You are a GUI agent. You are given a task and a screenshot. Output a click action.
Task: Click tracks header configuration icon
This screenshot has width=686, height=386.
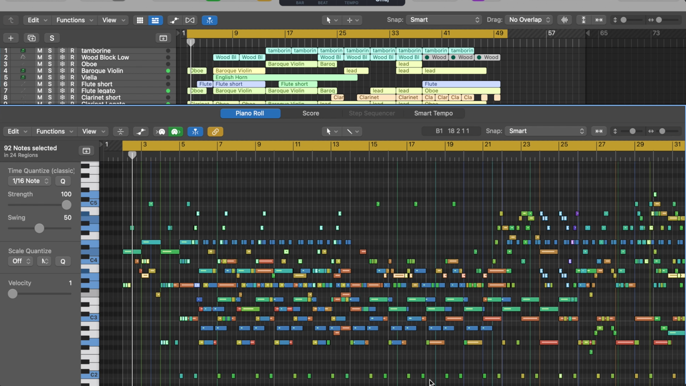163,38
